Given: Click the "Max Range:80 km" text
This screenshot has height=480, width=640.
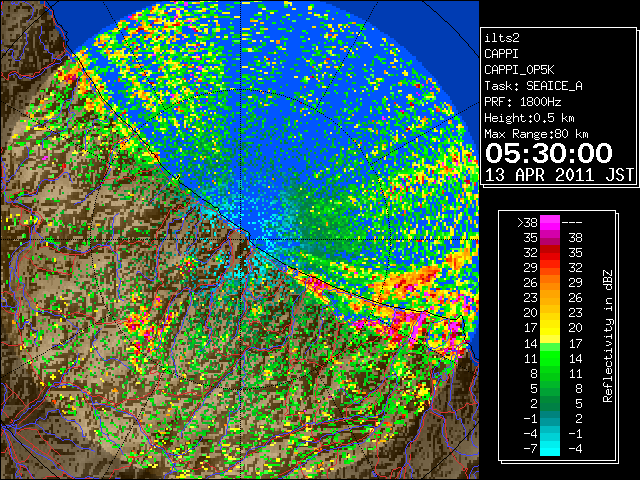Looking at the screenshot, I should 536,134.
